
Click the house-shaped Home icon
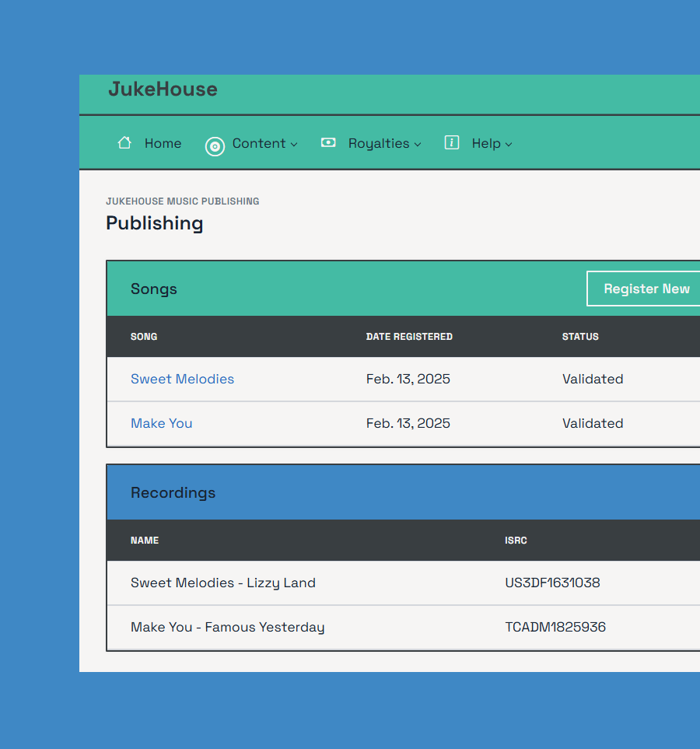tap(124, 142)
